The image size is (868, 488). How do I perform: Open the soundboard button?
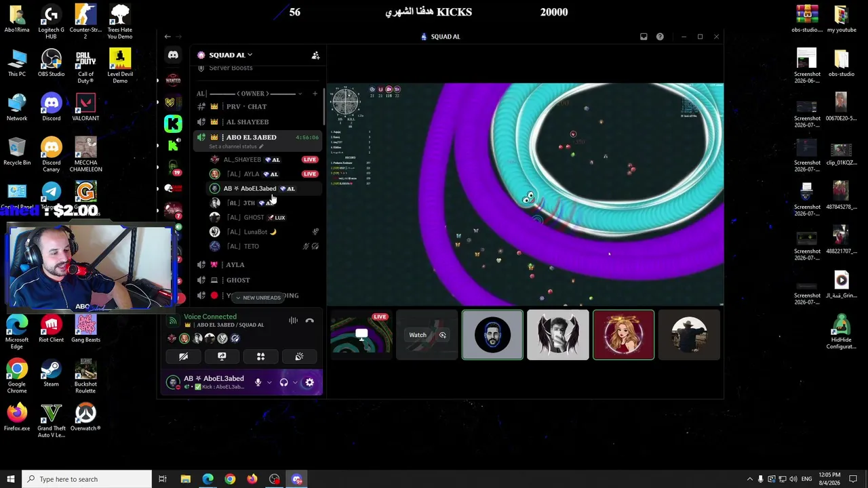tap(299, 357)
